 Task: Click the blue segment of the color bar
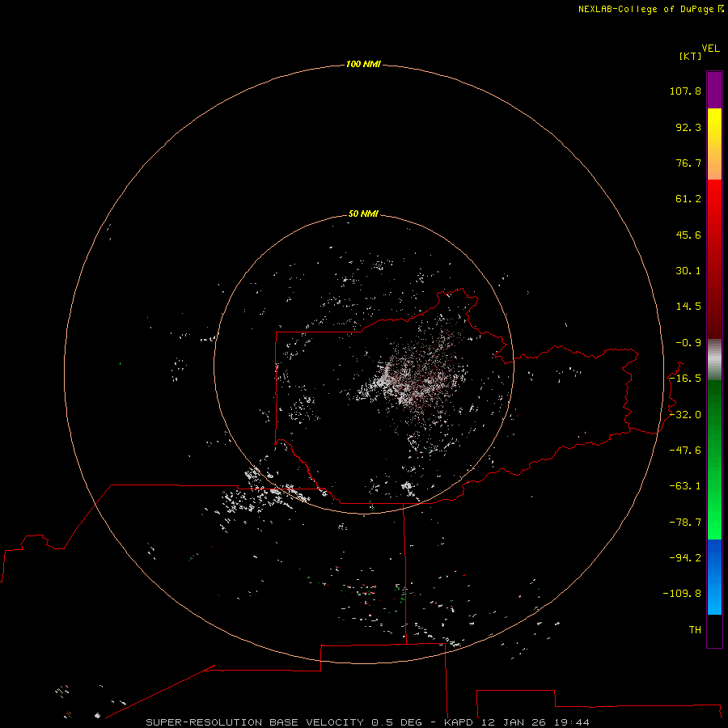pos(714,577)
